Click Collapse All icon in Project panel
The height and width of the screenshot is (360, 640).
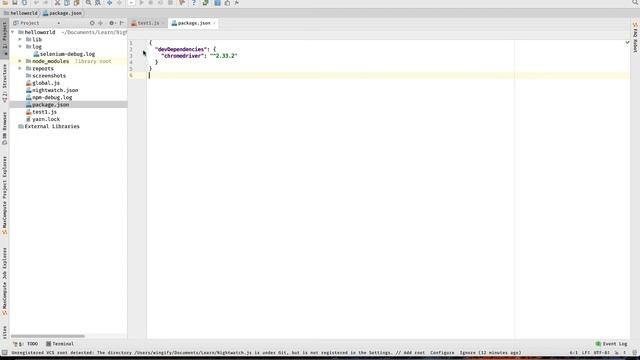[101, 23]
